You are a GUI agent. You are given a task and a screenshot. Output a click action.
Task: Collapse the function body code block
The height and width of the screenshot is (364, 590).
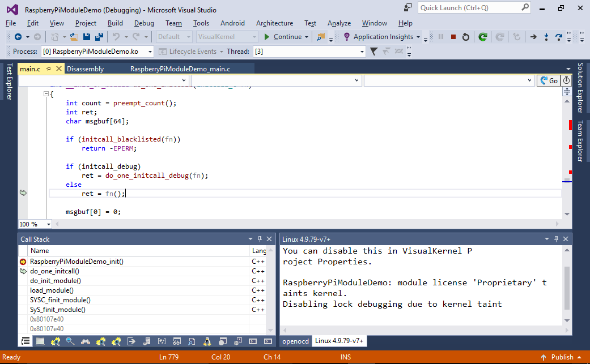tap(46, 94)
